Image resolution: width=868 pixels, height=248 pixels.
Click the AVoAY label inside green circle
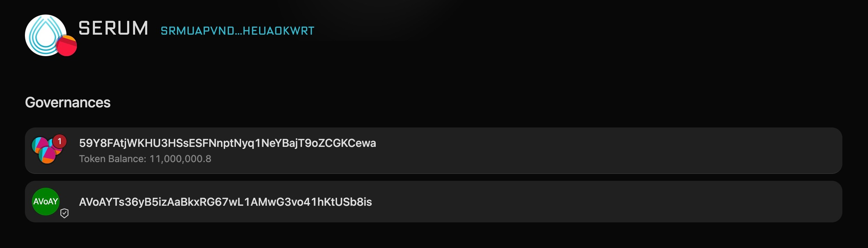pyautogui.click(x=46, y=202)
